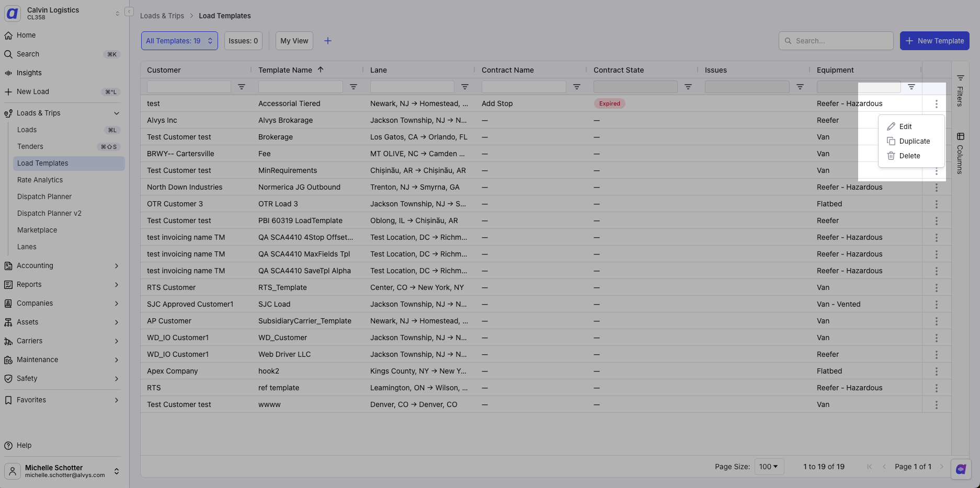
Task: Open the Contract Name column filter icon
Action: click(577, 87)
